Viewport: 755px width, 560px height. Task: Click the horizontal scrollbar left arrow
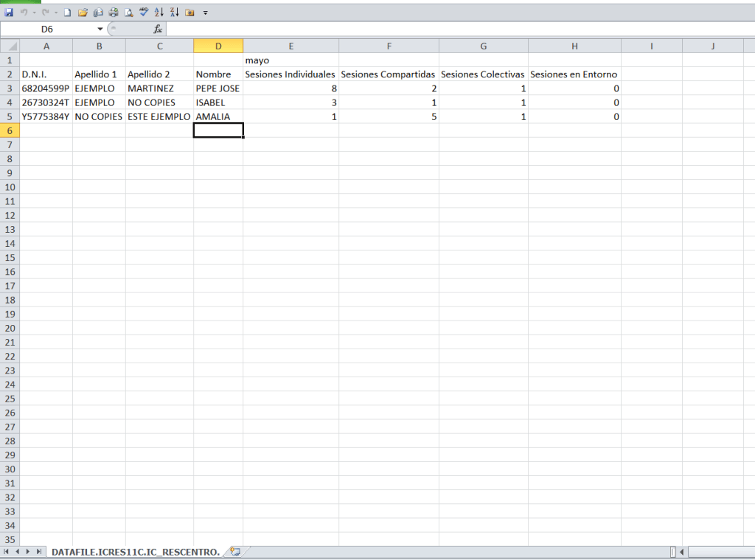click(x=682, y=552)
